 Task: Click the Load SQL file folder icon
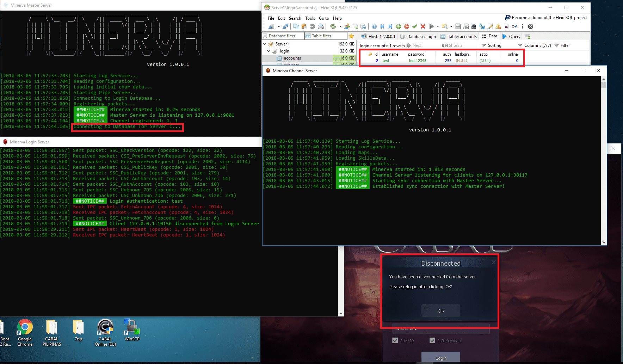[444, 26]
